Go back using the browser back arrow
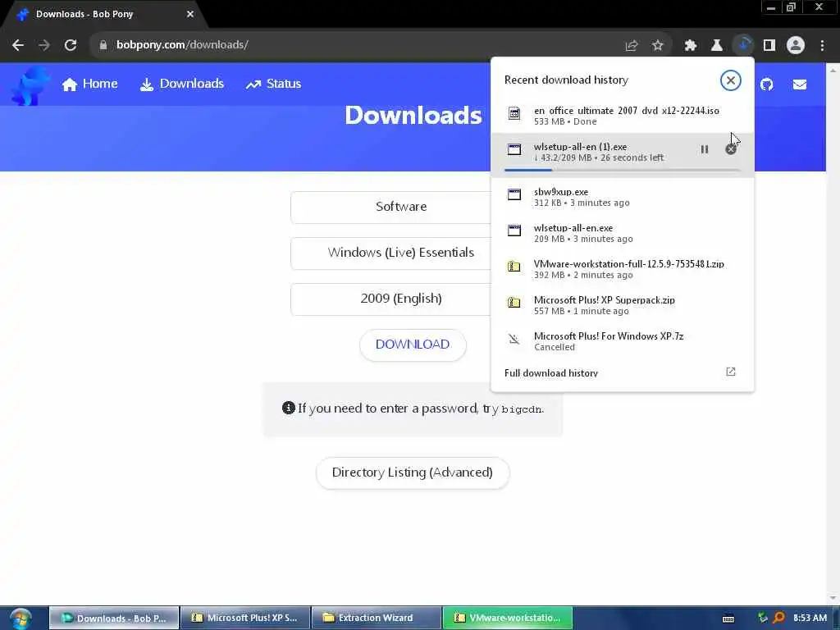840x630 pixels. click(18, 45)
